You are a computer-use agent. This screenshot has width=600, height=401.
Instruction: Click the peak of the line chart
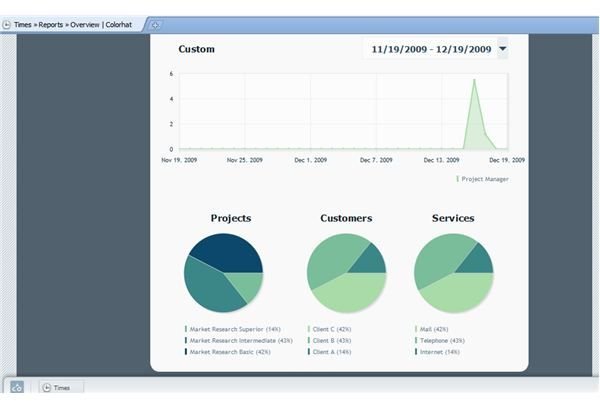474,80
